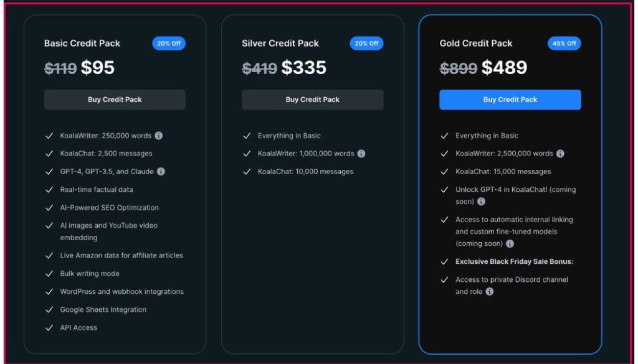
Task: Click the checkmark next to Bulk writing mode
Action: click(49, 274)
